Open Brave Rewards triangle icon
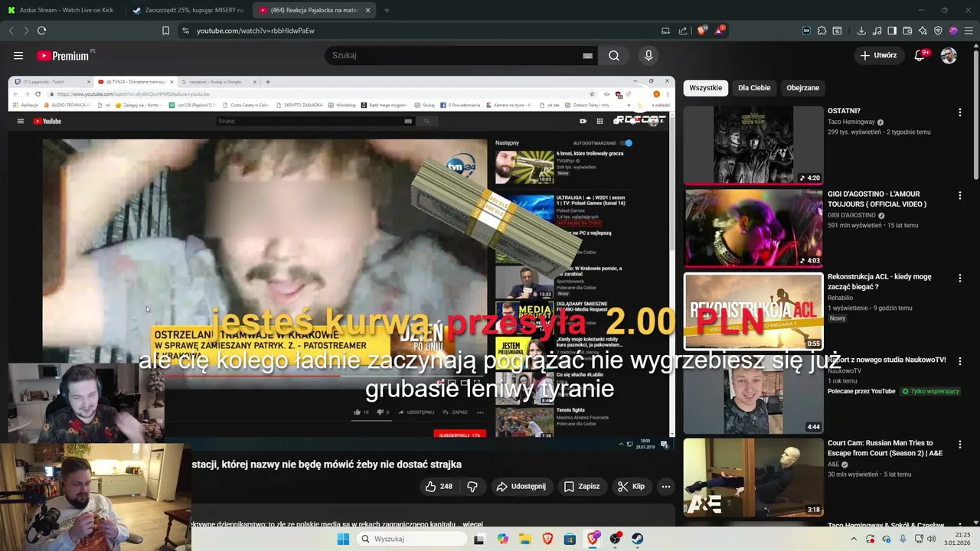Screen dimensions: 980x551 (720, 31)
